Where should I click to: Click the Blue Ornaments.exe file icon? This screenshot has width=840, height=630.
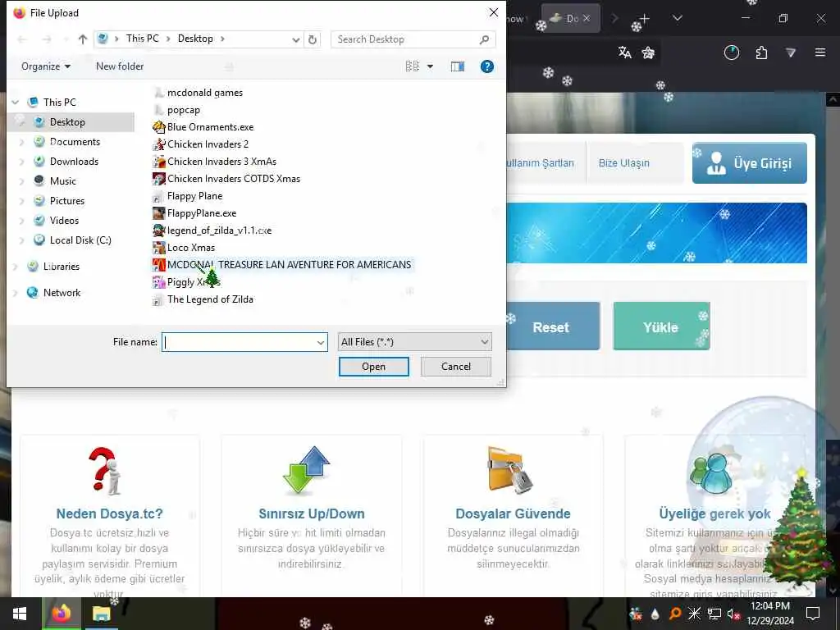tap(158, 127)
